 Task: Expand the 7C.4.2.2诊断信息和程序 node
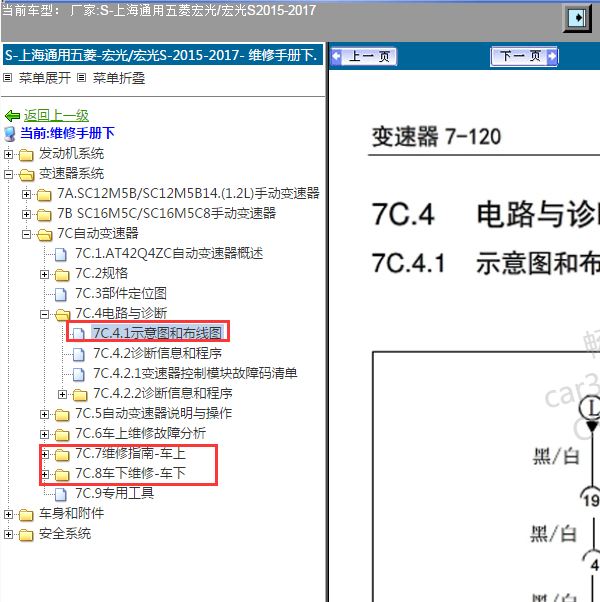pyautogui.click(x=62, y=394)
